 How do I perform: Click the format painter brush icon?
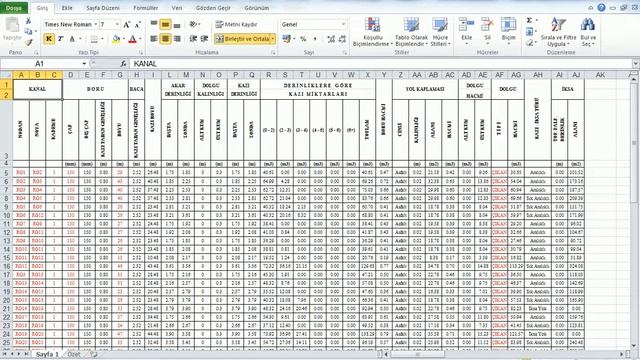click(x=28, y=42)
